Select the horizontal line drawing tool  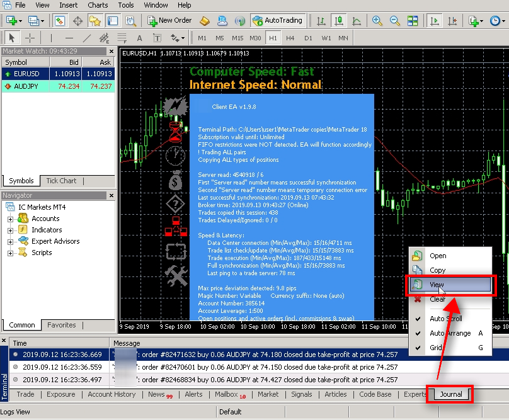click(68, 38)
